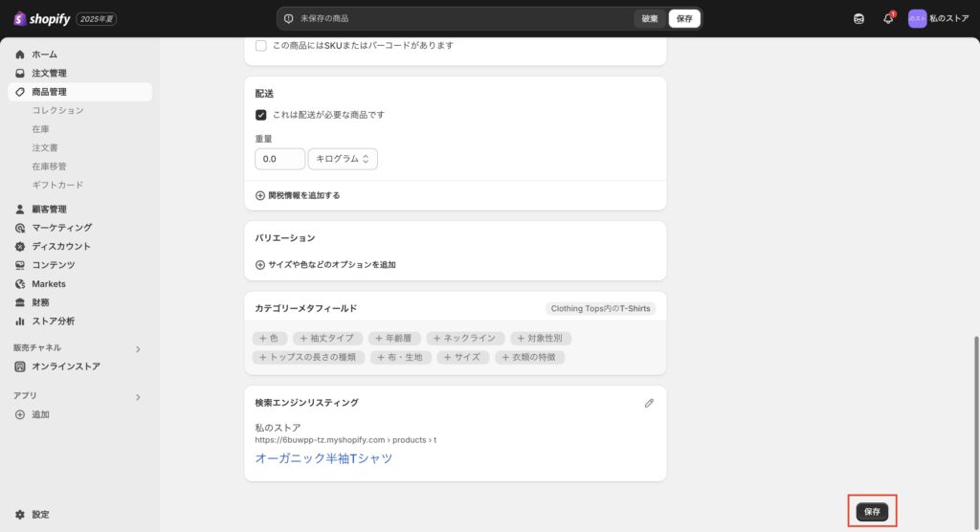Open 設定 via the gear icon
This screenshot has width=980, height=532.
pos(20,514)
